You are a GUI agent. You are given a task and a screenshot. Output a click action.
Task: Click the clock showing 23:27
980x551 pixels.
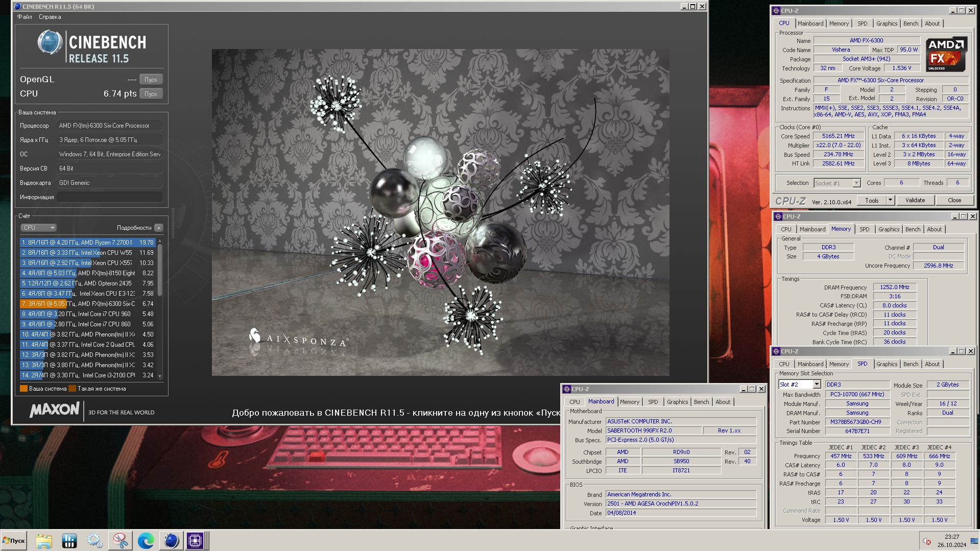click(951, 537)
